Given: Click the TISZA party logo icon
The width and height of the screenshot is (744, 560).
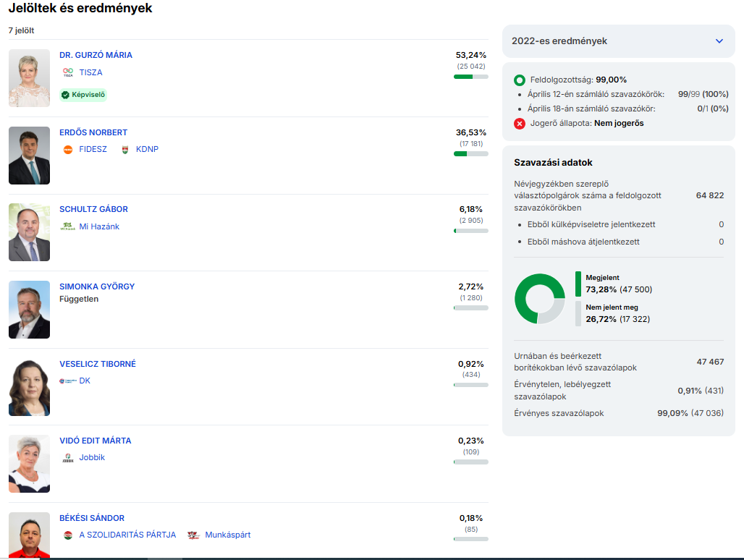Looking at the screenshot, I should pos(68,72).
